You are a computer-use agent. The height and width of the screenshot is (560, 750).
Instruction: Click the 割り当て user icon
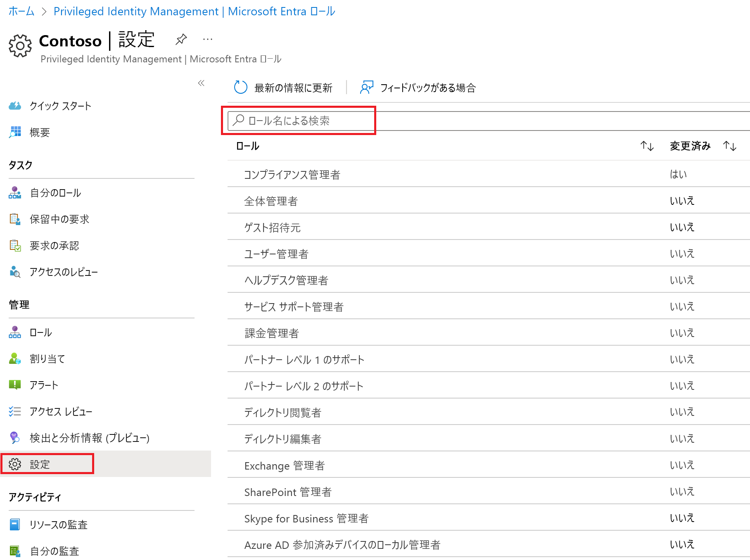click(x=15, y=358)
